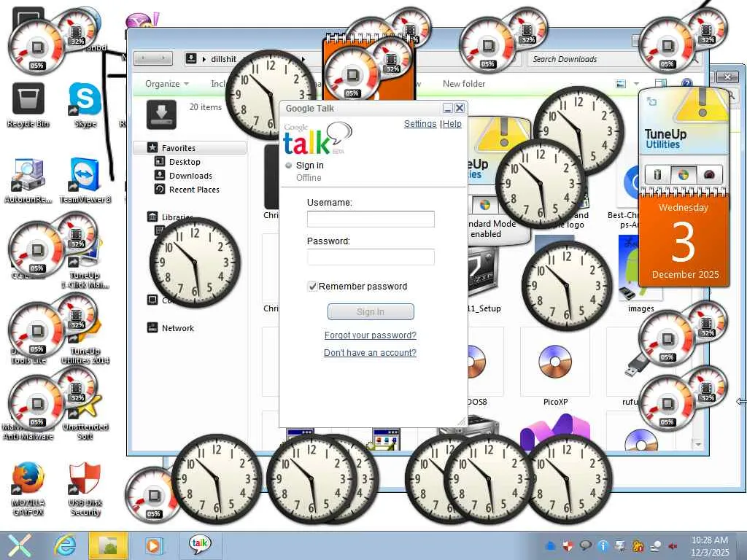Open the Organize dropdown in Explorer
Viewport: 747px width, 560px height.
click(167, 84)
